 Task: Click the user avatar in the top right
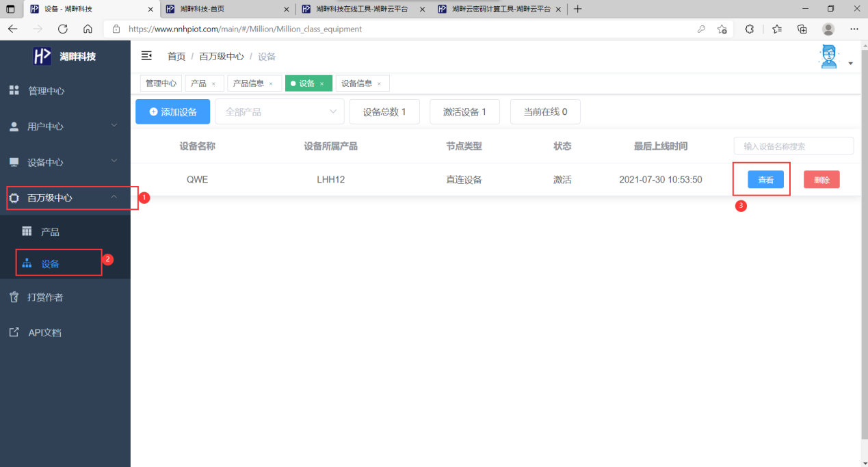(x=828, y=56)
